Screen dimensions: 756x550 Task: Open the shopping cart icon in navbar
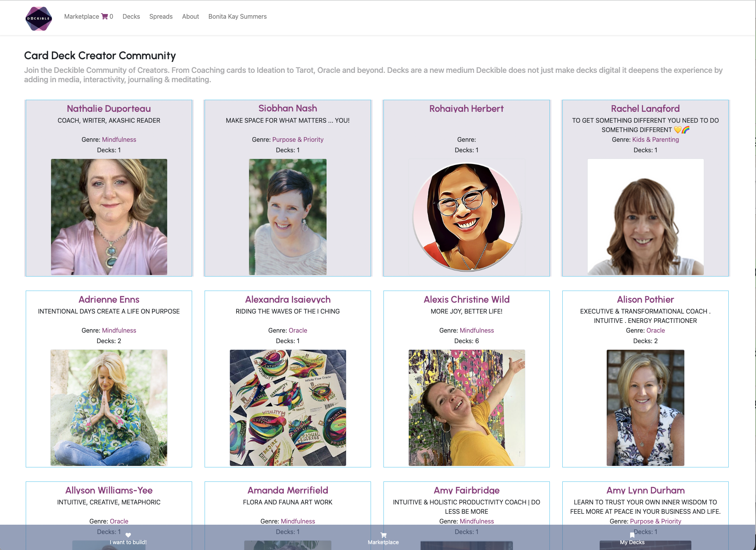[x=104, y=16]
